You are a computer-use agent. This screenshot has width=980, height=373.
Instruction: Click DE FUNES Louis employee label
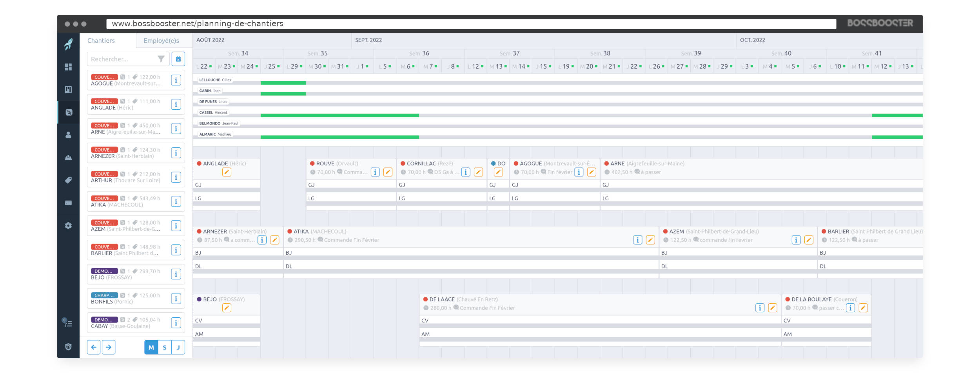tap(213, 102)
